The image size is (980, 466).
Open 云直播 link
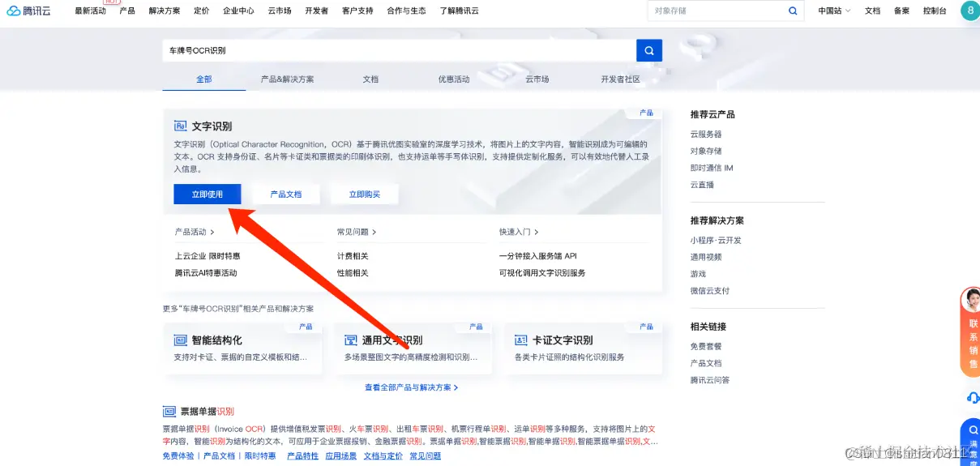(x=702, y=185)
